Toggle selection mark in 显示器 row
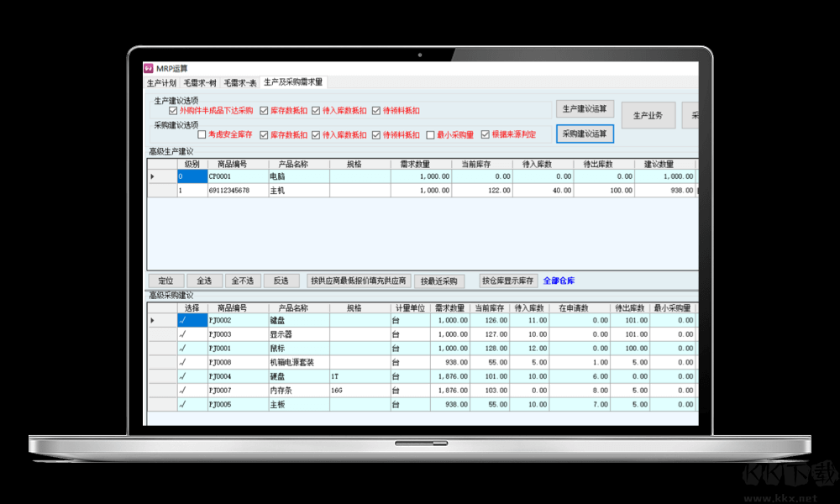Screen dimensions: 840x504 pyautogui.click(x=192, y=334)
